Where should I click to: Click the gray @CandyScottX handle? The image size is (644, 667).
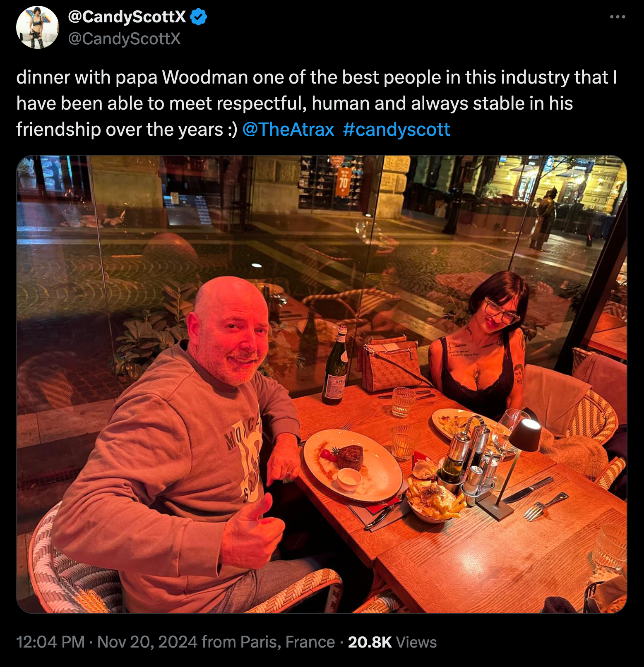coord(124,38)
